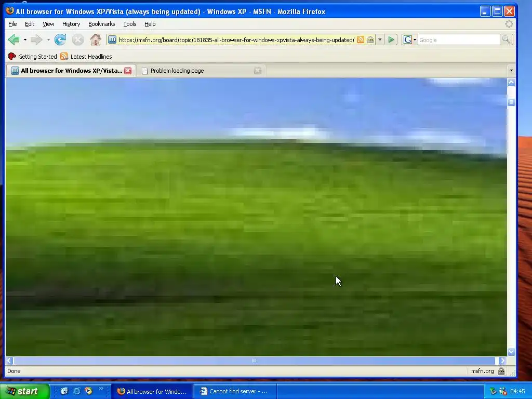The height and width of the screenshot is (399, 532).
Task: Click the Firefox throbber activity indicator
Action: [x=509, y=24]
